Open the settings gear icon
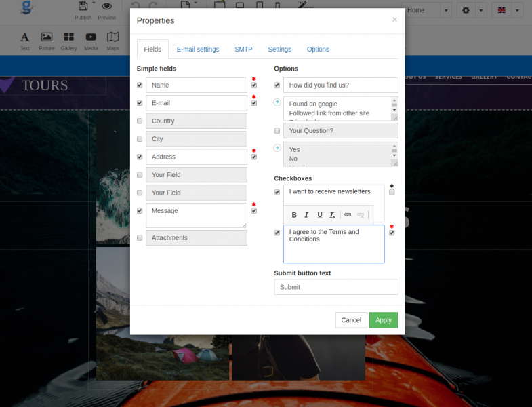532x407 pixels. 466,10
